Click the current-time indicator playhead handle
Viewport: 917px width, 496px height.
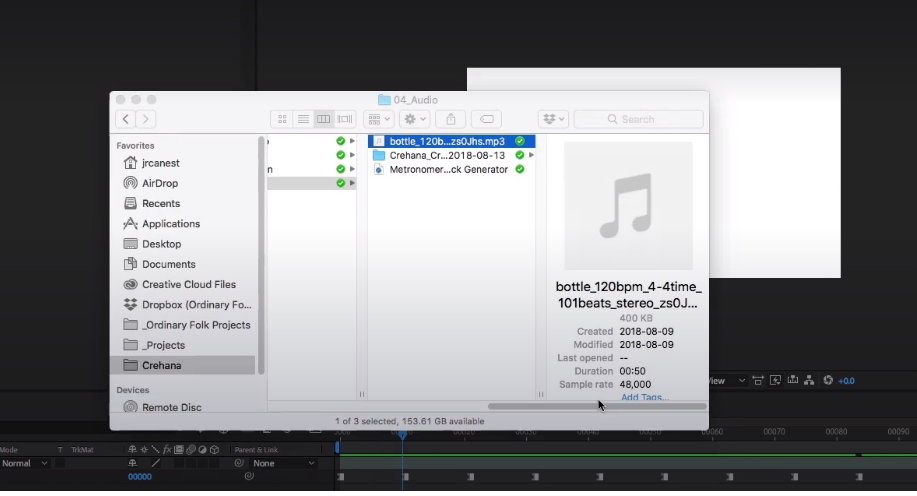(x=402, y=435)
